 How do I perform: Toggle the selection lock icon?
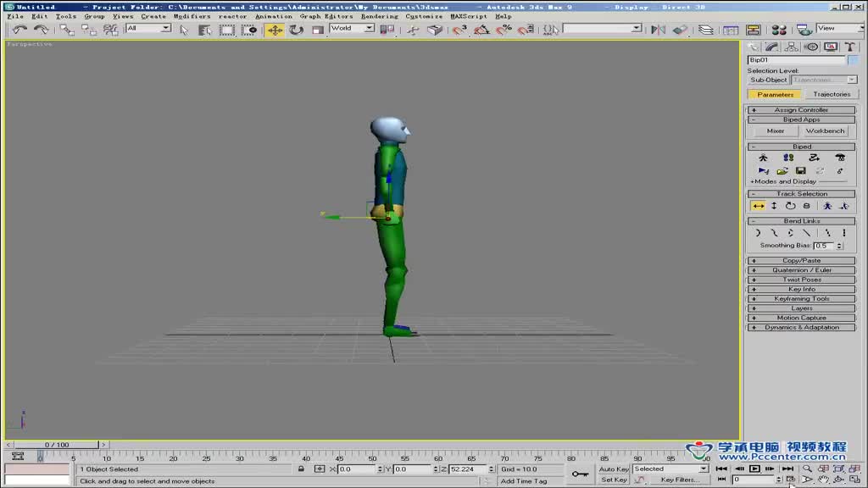(301, 469)
